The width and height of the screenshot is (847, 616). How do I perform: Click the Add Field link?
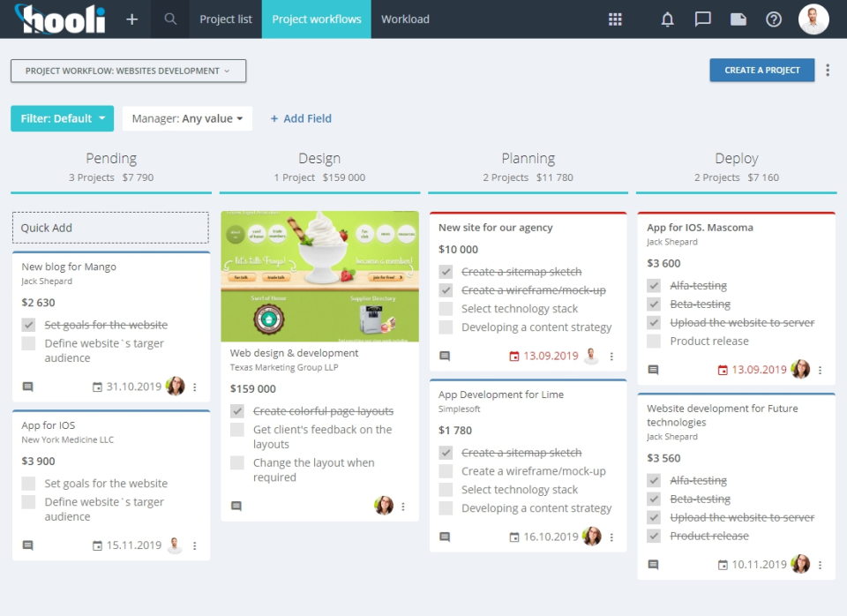coord(301,118)
